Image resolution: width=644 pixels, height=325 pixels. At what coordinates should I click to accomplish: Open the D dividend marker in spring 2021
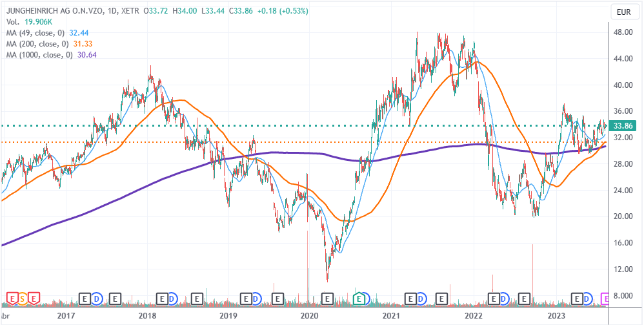click(422, 298)
